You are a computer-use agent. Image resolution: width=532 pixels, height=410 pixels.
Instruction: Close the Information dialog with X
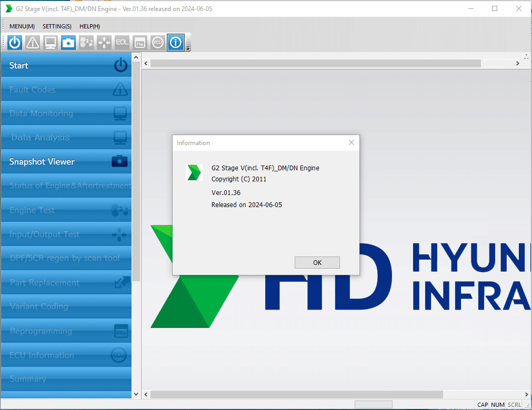352,142
